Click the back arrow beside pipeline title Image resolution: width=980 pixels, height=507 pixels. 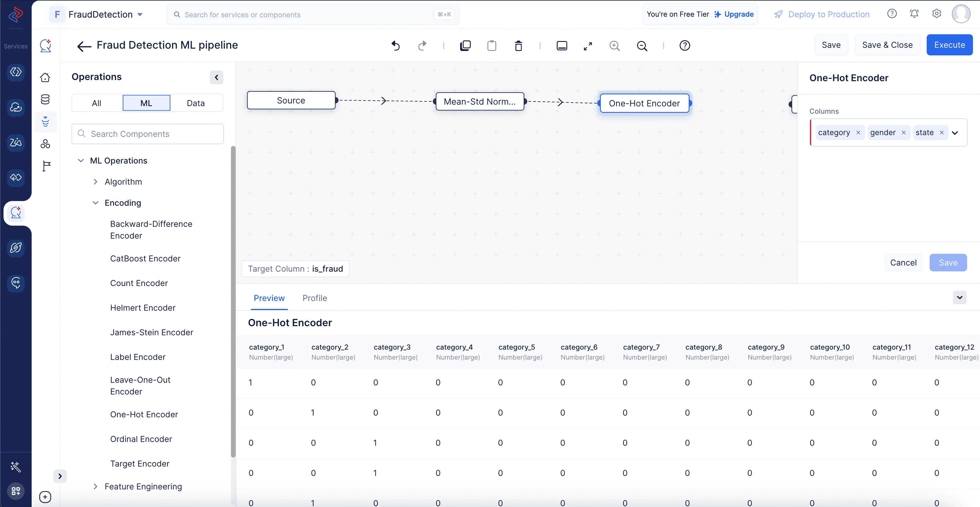(84, 46)
